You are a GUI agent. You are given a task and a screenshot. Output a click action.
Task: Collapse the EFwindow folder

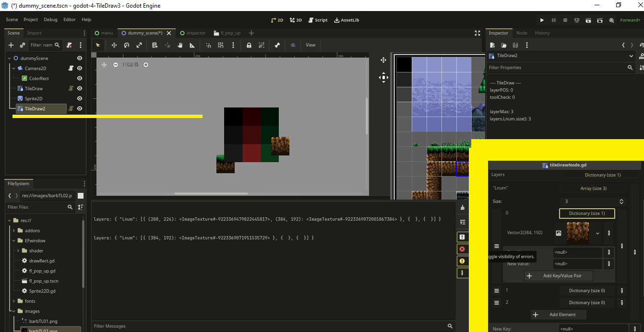click(x=13, y=240)
